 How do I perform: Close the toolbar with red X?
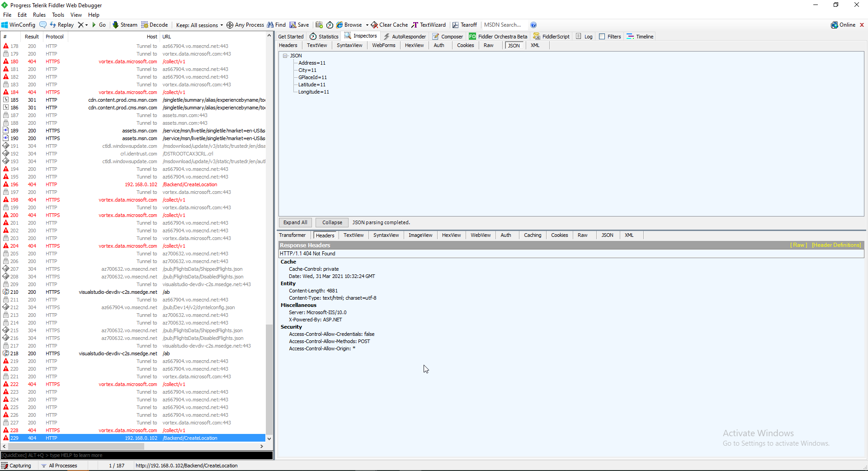[x=862, y=25]
